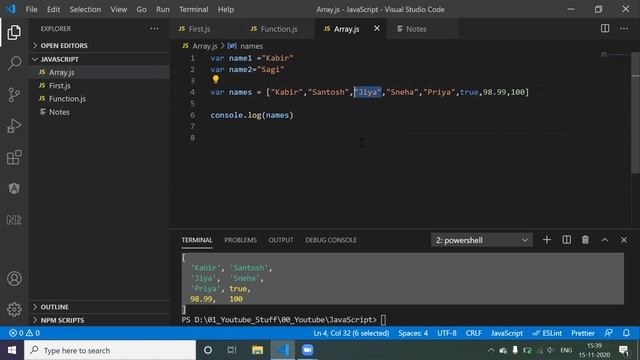Image resolution: width=640 pixels, height=360 pixels.
Task: Select Array.js in the file explorer
Action: click(x=100, y=72)
